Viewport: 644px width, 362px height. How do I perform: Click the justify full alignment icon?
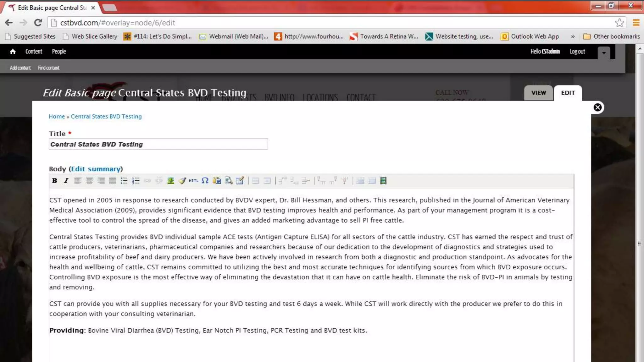tap(113, 181)
